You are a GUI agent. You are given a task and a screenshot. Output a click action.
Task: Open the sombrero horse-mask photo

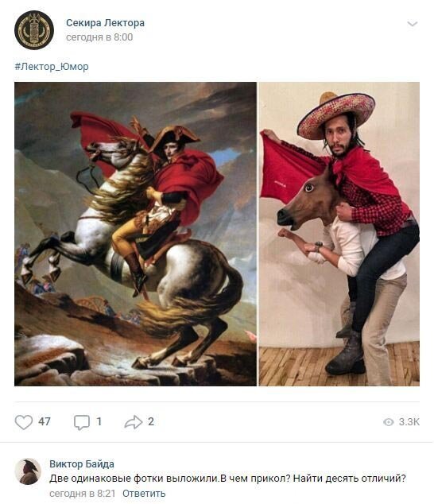pos(339,234)
